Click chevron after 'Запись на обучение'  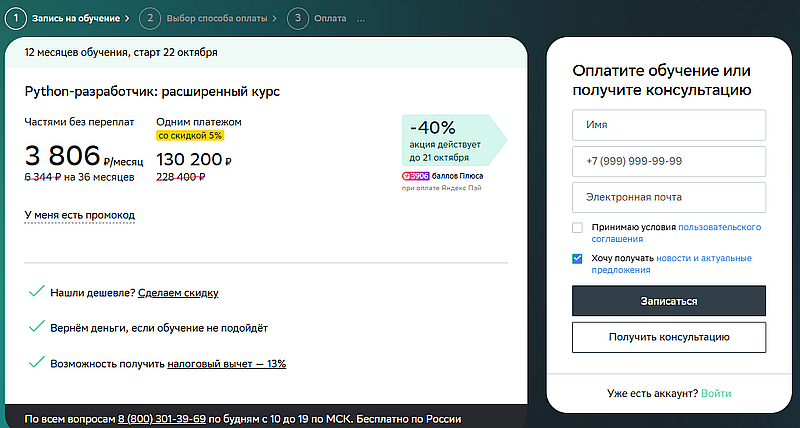coord(128,18)
